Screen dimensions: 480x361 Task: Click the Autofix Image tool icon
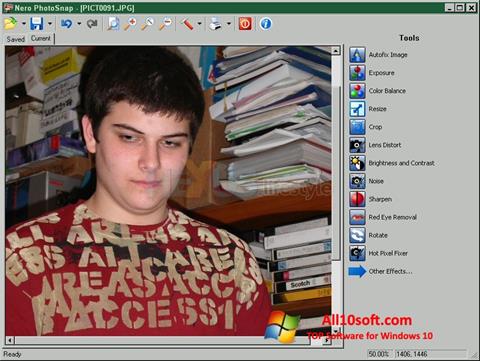pyautogui.click(x=357, y=55)
